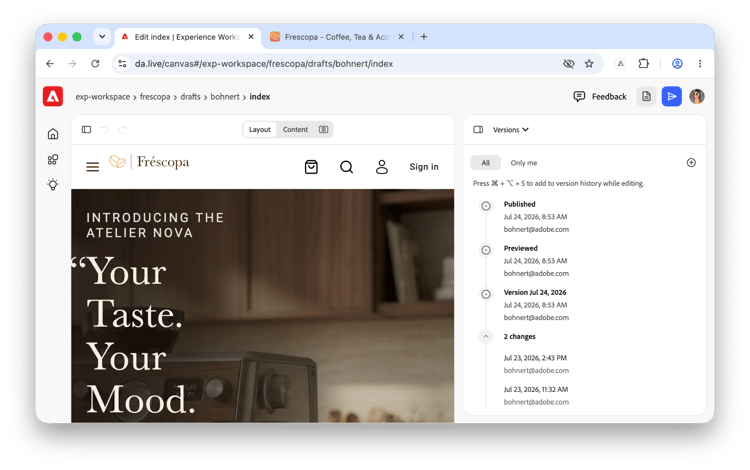Select the All versions filter
The height and width of the screenshot is (470, 750).
tap(485, 163)
